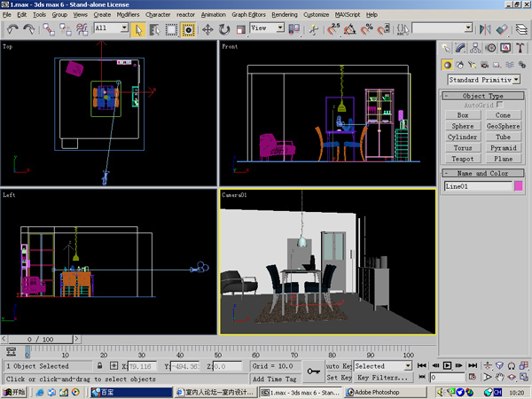Select the Cameras category icon
The height and width of the screenshot is (399, 532).
(x=484, y=65)
